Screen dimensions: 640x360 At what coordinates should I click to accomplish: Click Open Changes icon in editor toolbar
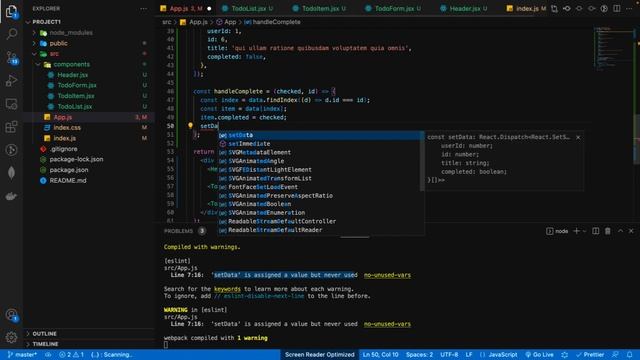(x=554, y=8)
